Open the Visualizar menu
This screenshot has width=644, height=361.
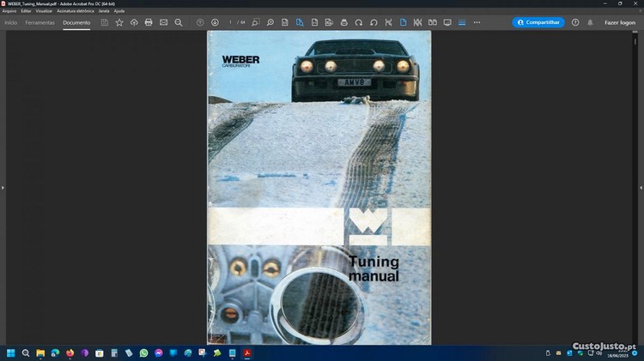point(44,11)
